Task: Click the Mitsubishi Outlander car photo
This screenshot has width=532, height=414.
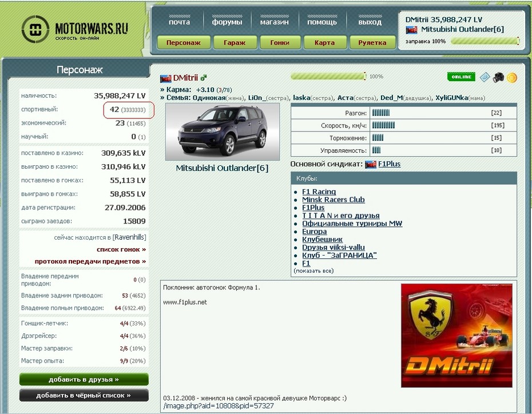Action: [222, 132]
